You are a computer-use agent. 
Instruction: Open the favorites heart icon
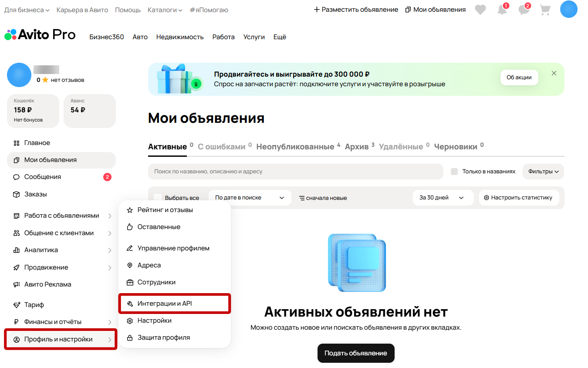[x=480, y=10]
